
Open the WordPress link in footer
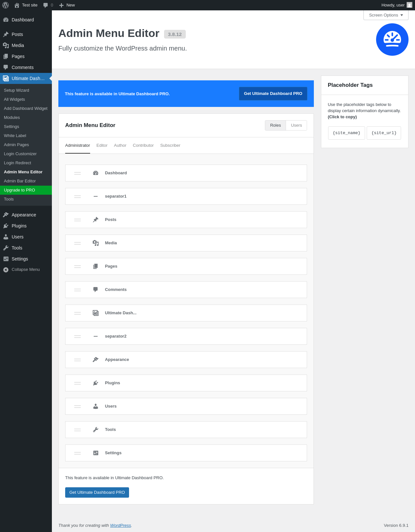pos(120,526)
